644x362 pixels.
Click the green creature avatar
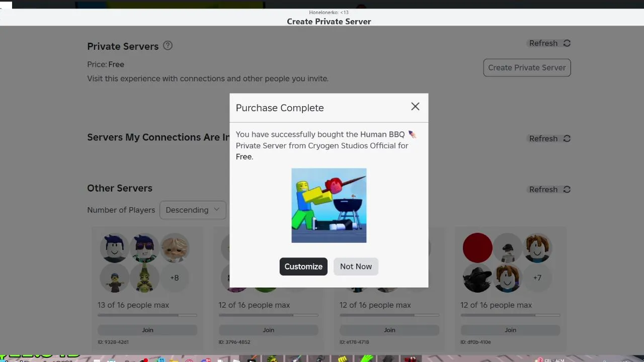tap(144, 278)
